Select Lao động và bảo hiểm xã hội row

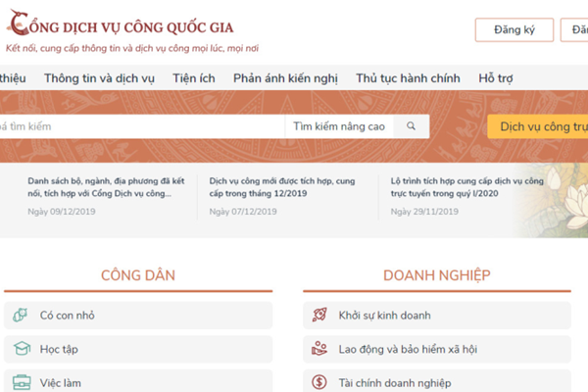(x=437, y=349)
